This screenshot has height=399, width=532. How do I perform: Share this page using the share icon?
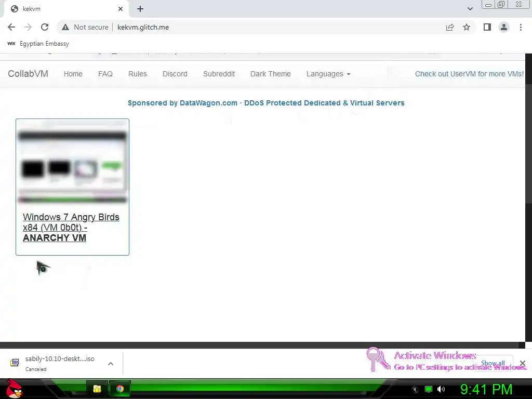(x=450, y=27)
